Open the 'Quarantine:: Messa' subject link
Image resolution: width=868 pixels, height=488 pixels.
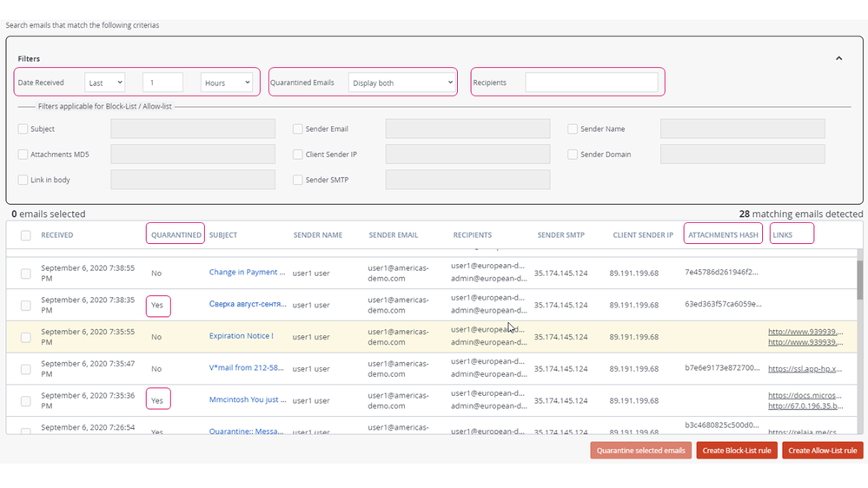[247, 431]
